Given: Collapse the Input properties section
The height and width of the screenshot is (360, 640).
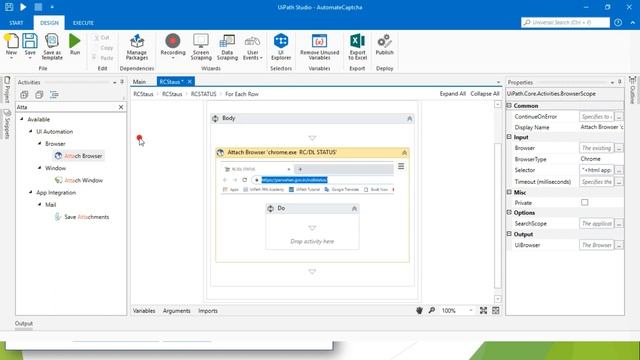Looking at the screenshot, I should [x=509, y=137].
